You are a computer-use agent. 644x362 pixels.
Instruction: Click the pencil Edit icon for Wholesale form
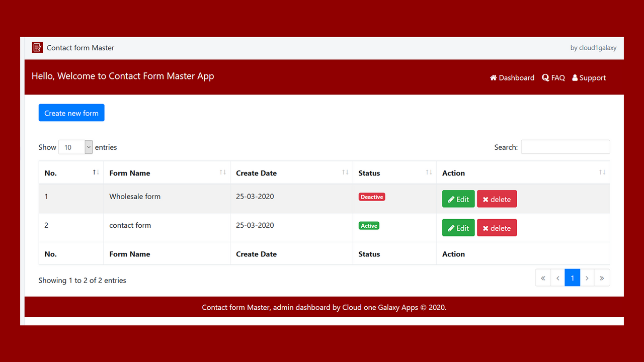pyautogui.click(x=451, y=199)
